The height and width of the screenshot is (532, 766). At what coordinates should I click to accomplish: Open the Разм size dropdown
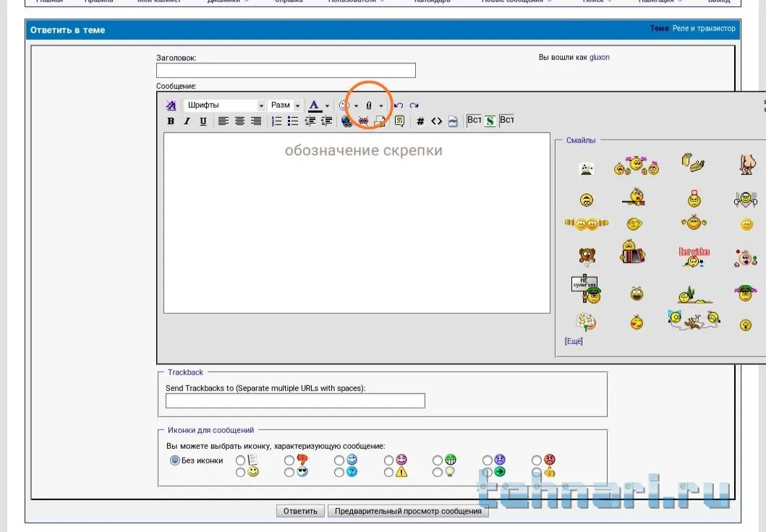pos(284,105)
